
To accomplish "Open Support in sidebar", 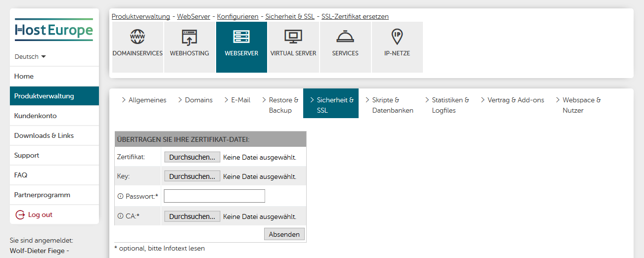I will tap(54, 155).
